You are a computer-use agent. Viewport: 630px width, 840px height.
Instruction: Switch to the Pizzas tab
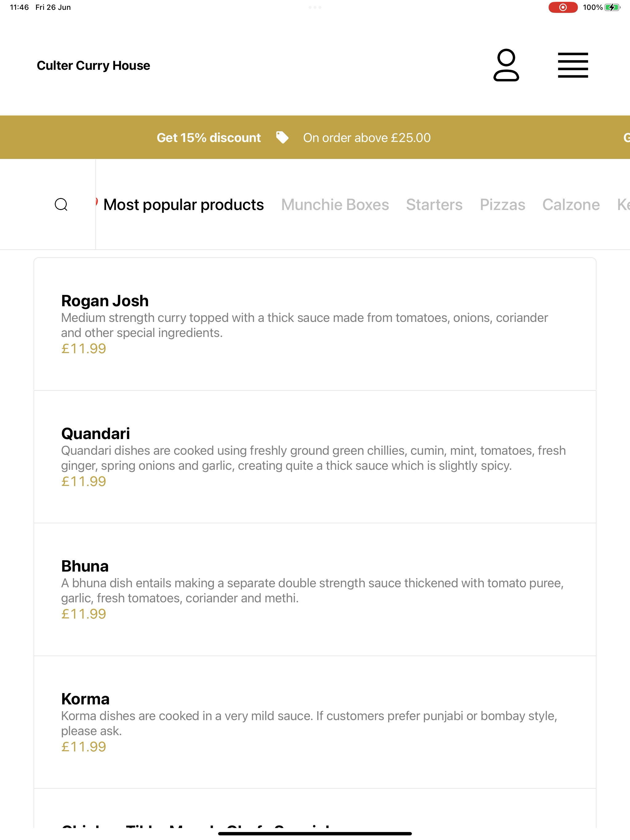502,205
